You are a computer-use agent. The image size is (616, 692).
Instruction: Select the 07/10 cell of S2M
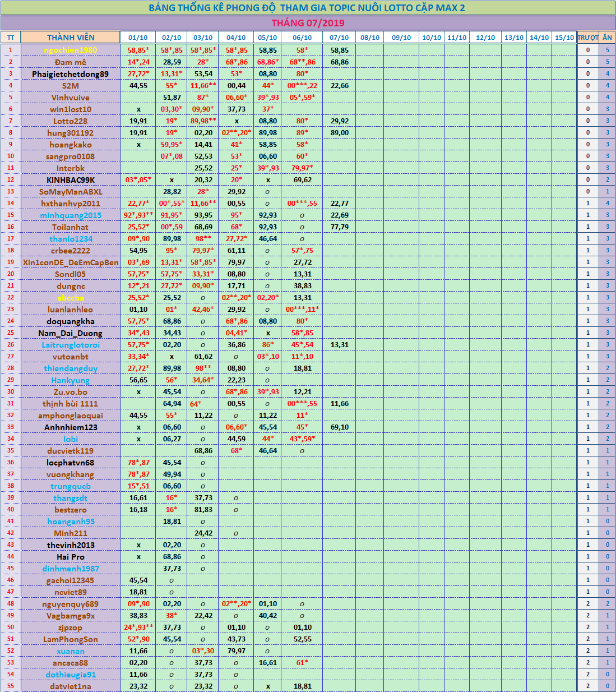coord(340,85)
